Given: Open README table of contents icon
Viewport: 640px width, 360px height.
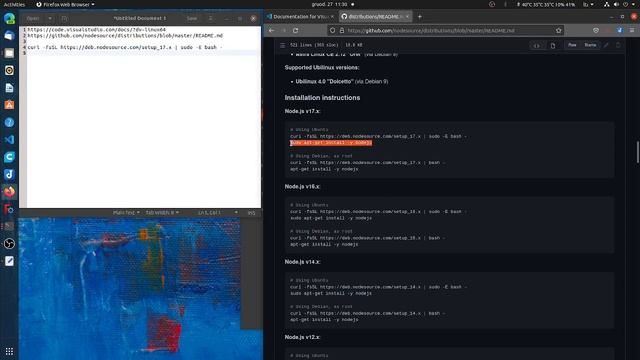Looking at the screenshot, I should click(x=282, y=45).
